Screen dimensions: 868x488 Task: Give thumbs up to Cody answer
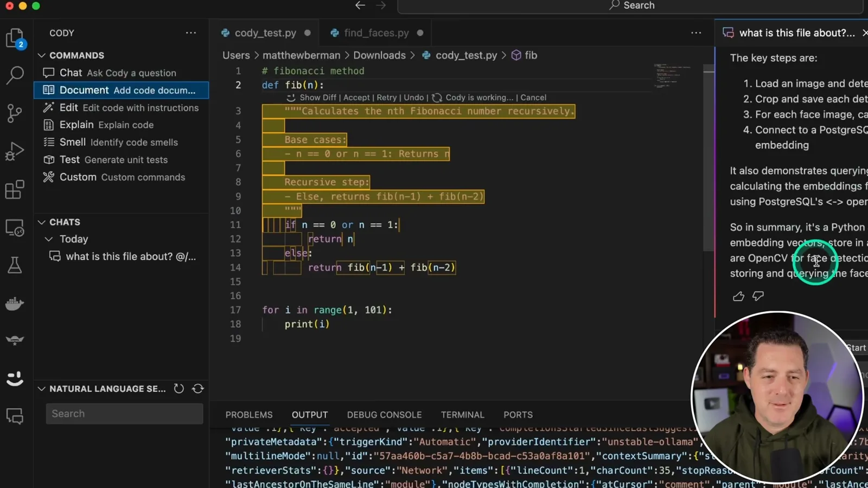coord(738,296)
